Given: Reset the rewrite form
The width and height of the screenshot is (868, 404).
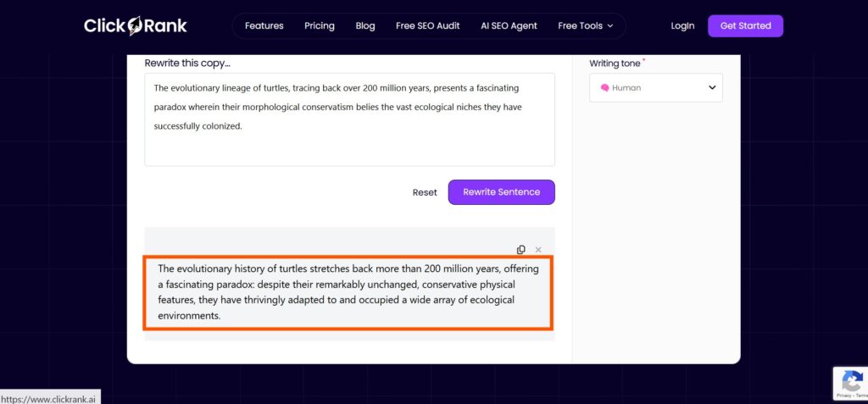Looking at the screenshot, I should pyautogui.click(x=425, y=192).
